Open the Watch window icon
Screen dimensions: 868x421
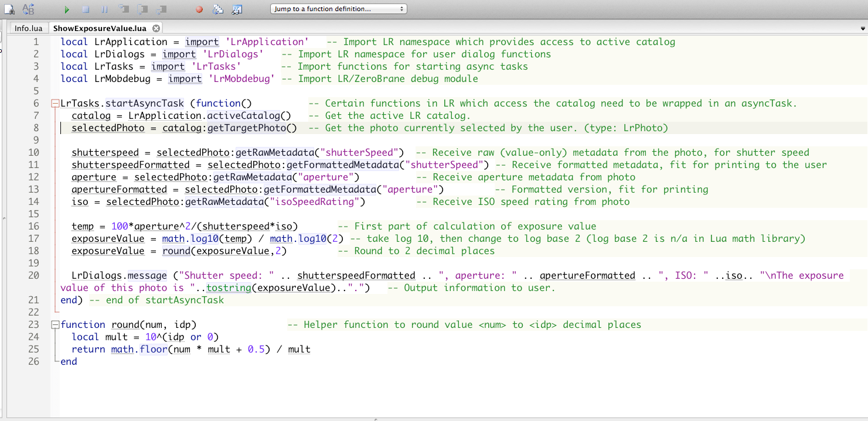coord(237,9)
